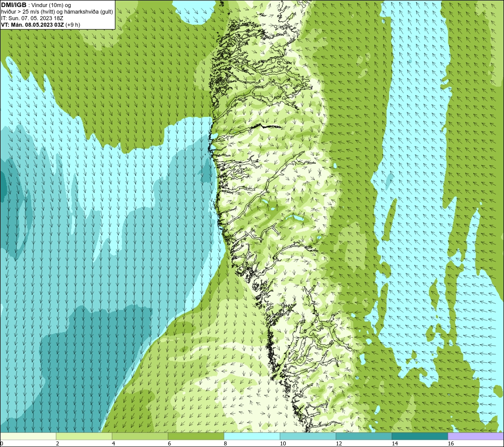
Task: Select the 0–2 m/s pale color swatch
Action: coord(28,436)
